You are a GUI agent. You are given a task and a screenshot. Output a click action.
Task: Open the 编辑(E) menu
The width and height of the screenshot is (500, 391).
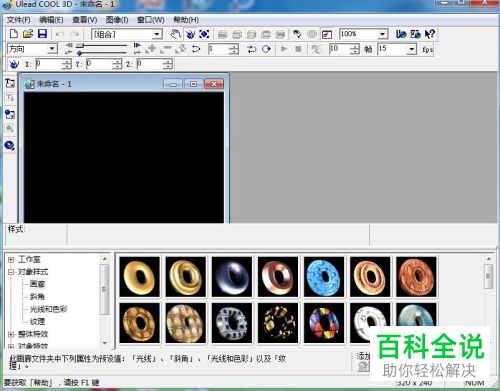pos(51,20)
